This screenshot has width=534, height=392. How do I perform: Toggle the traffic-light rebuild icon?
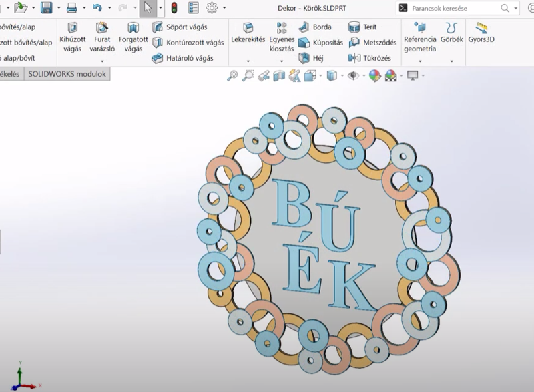[x=174, y=8]
